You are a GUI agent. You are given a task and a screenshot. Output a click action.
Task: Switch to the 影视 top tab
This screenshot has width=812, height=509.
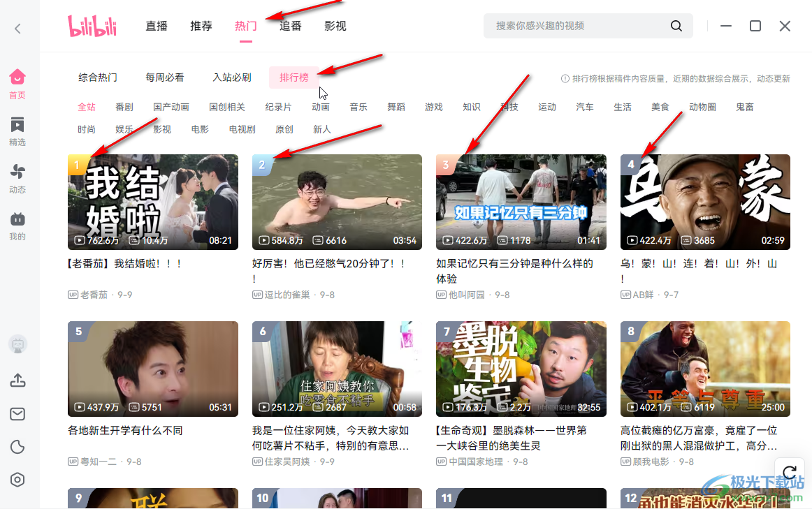[335, 26]
